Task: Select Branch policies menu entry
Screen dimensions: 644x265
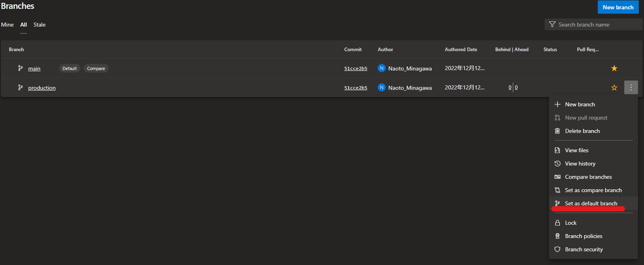Action: pyautogui.click(x=593, y=236)
